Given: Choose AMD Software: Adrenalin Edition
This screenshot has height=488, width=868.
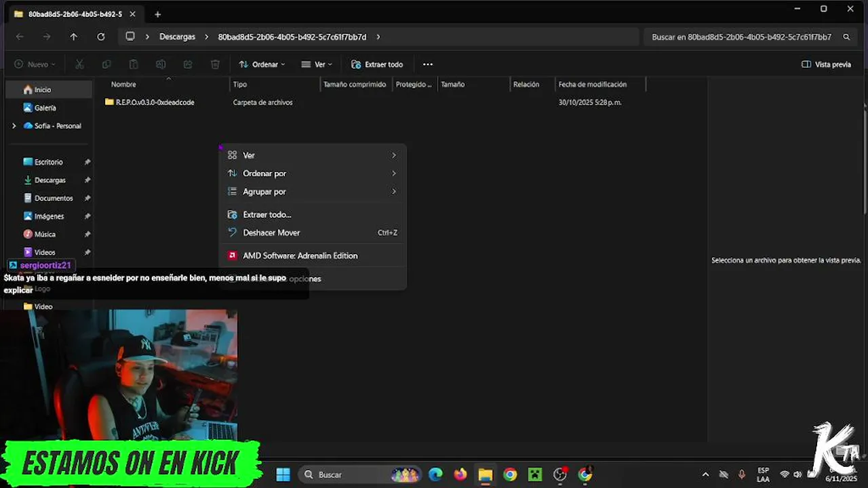Looking at the screenshot, I should (313, 256).
